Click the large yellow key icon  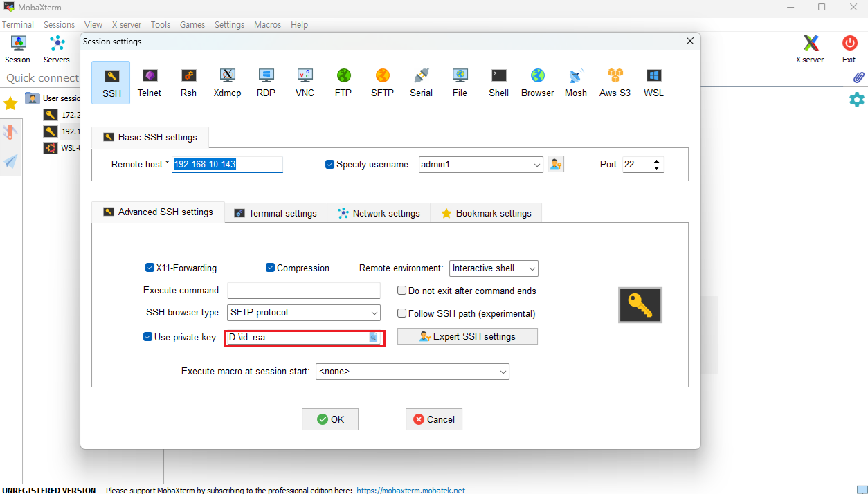pos(640,305)
